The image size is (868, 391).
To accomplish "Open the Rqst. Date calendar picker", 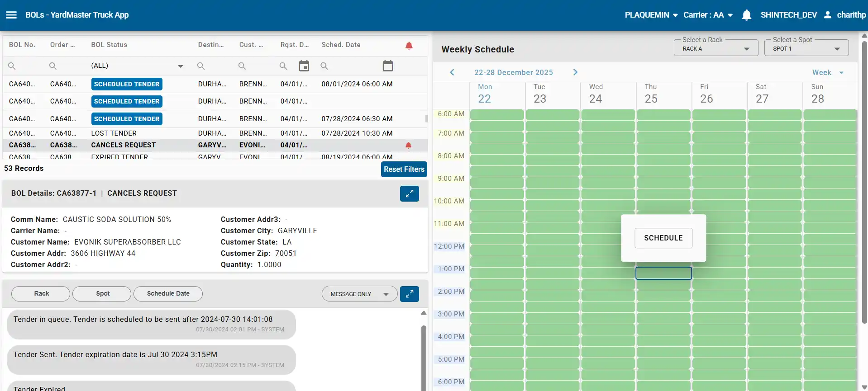I will (304, 66).
